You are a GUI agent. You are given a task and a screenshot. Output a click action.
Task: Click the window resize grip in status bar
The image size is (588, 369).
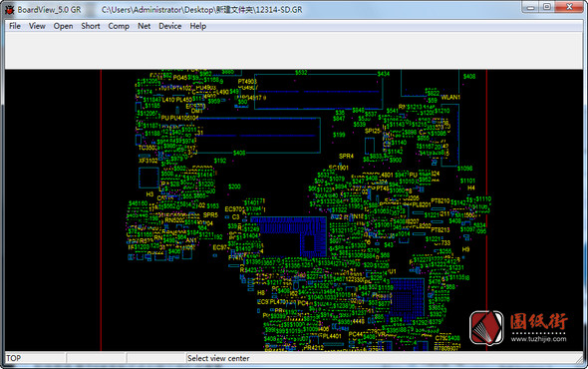pos(579,359)
